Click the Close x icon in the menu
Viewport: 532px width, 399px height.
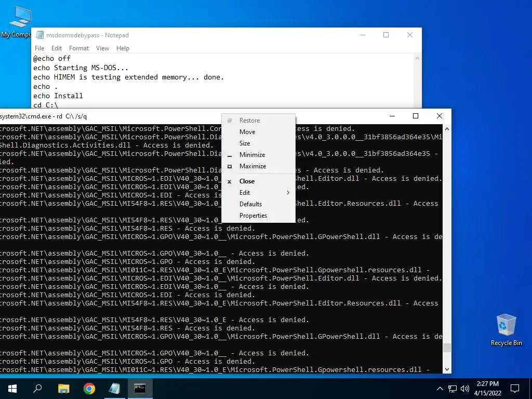[x=229, y=181]
